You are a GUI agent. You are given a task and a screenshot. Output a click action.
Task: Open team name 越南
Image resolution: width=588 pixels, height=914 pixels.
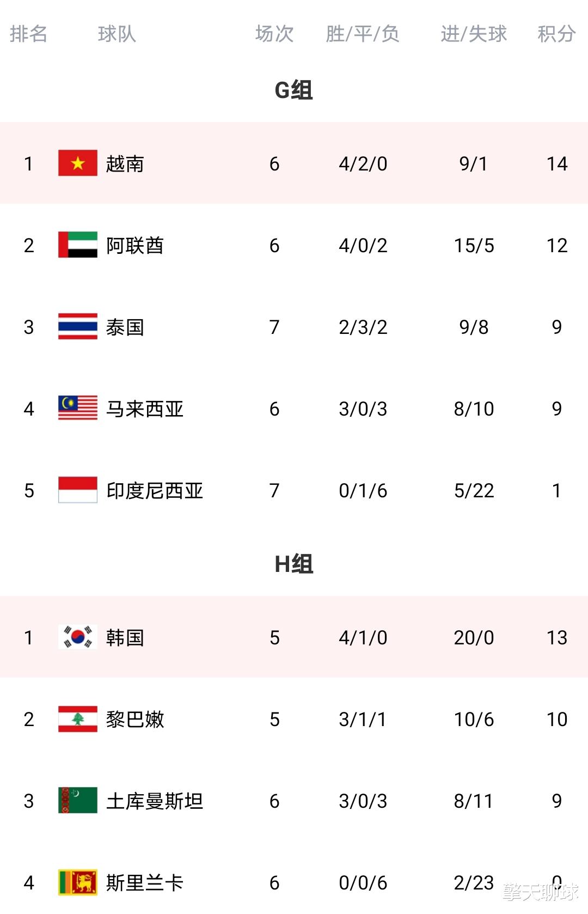click(125, 163)
